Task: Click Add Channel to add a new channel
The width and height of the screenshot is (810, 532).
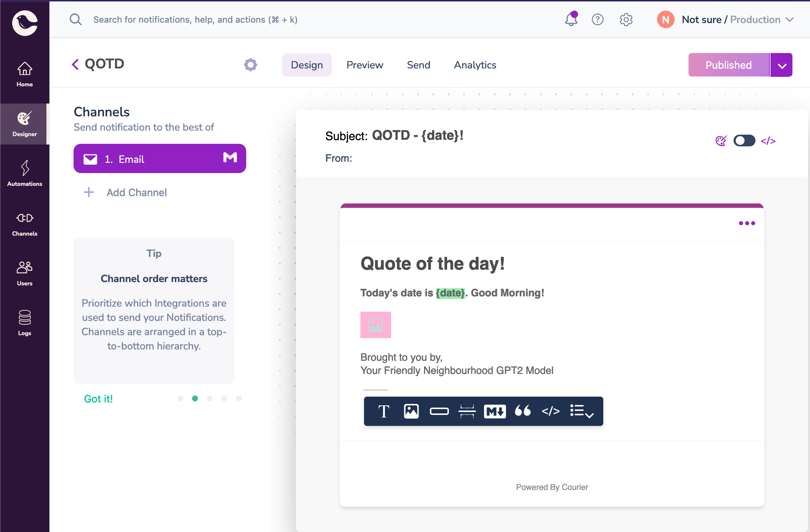Action: pyautogui.click(x=136, y=192)
